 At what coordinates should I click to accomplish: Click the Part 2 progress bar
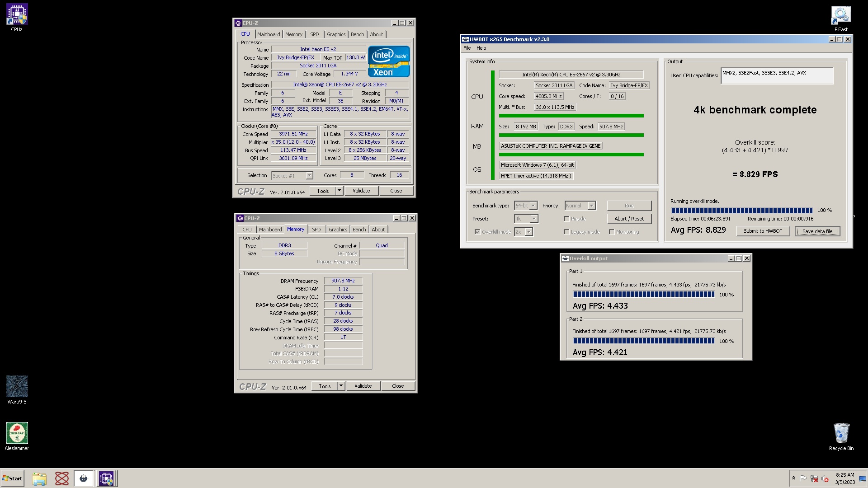644,341
